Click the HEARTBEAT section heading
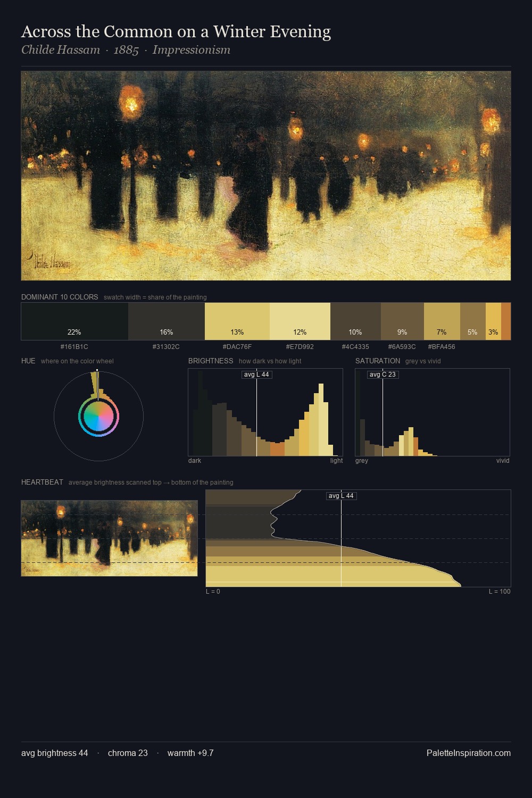This screenshot has height=798, width=532. 42,482
